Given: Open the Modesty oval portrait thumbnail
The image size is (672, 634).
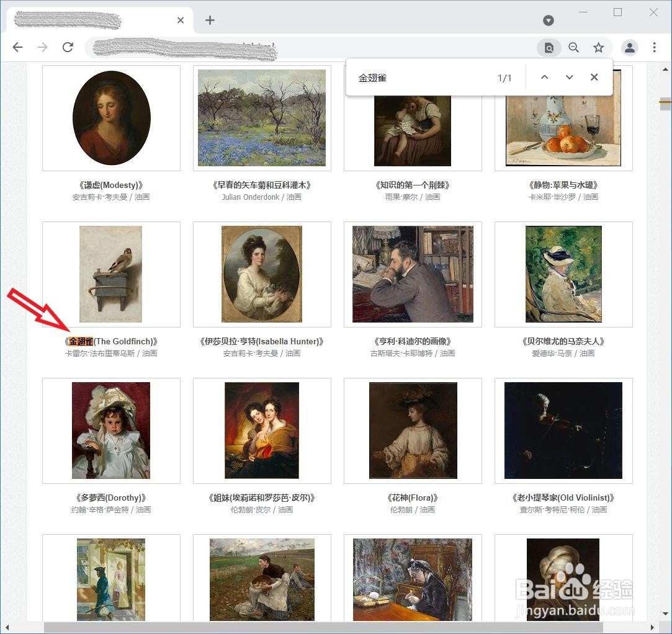Looking at the screenshot, I should point(112,118).
